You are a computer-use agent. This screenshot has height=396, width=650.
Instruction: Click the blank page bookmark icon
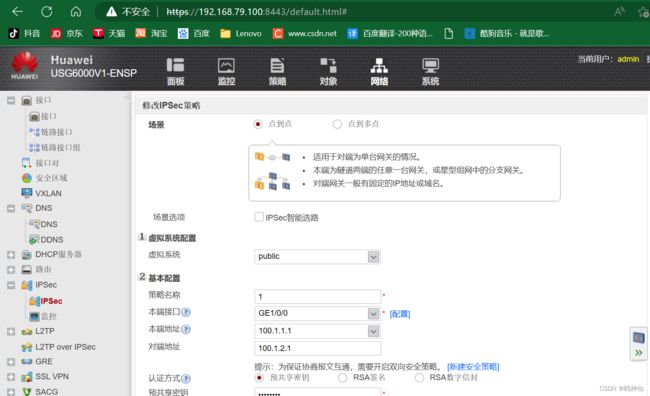[449, 34]
